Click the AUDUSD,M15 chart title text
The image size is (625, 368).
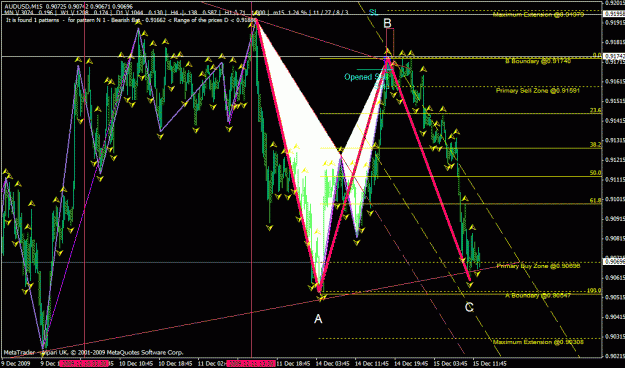pyautogui.click(x=22, y=7)
